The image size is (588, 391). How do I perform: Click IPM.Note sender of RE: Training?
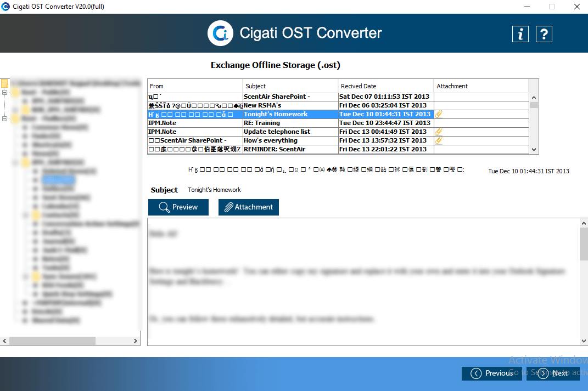[x=162, y=123]
